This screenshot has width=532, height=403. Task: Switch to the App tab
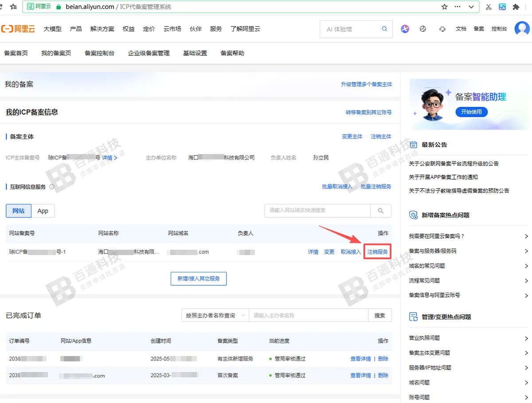[x=43, y=211]
